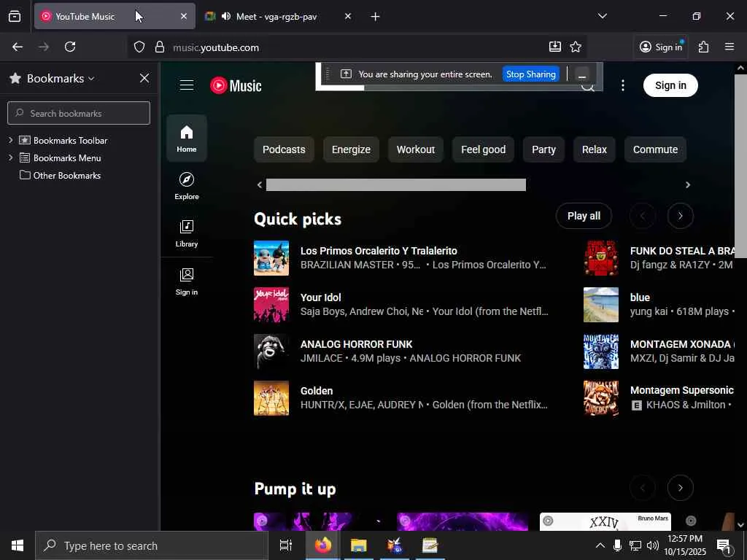The width and height of the screenshot is (747, 560).
Task: Click Windows taskbar search box
Action: coord(152,545)
